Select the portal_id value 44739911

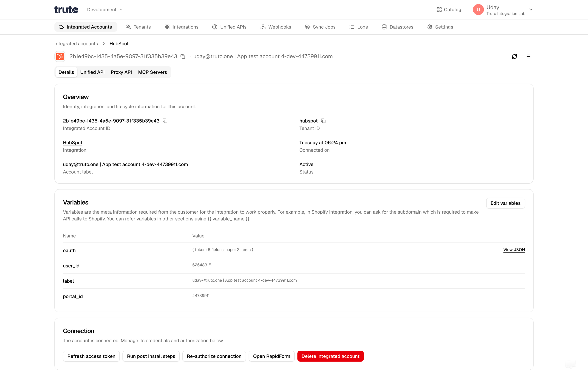coord(201,296)
